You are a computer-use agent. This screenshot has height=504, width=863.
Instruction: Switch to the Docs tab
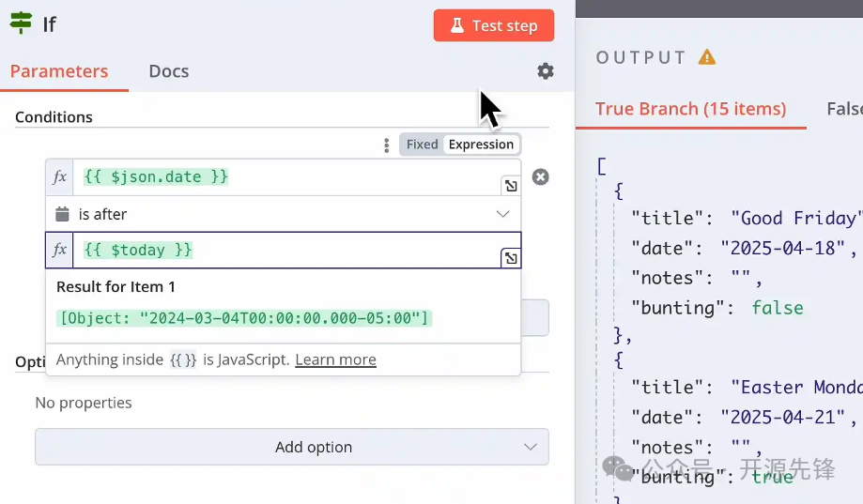pyautogui.click(x=169, y=71)
